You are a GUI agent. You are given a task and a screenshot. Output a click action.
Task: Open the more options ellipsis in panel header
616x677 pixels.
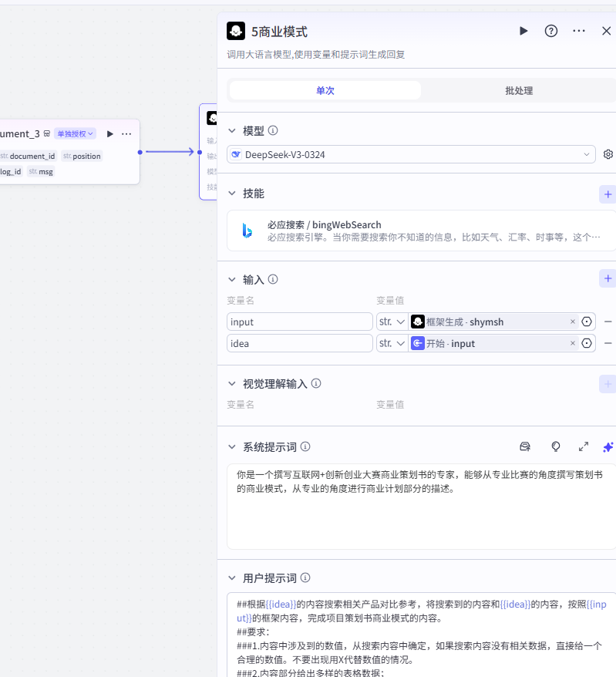tap(579, 31)
